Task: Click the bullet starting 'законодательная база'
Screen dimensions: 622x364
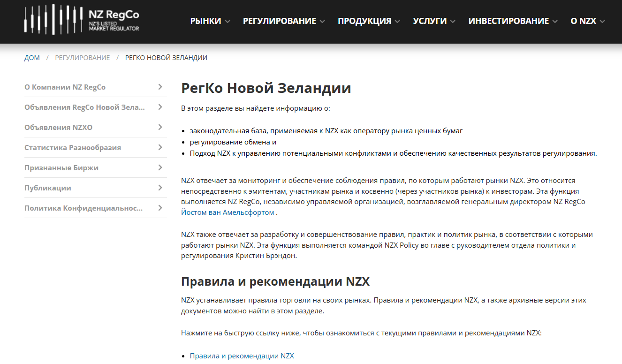Action: click(x=326, y=131)
